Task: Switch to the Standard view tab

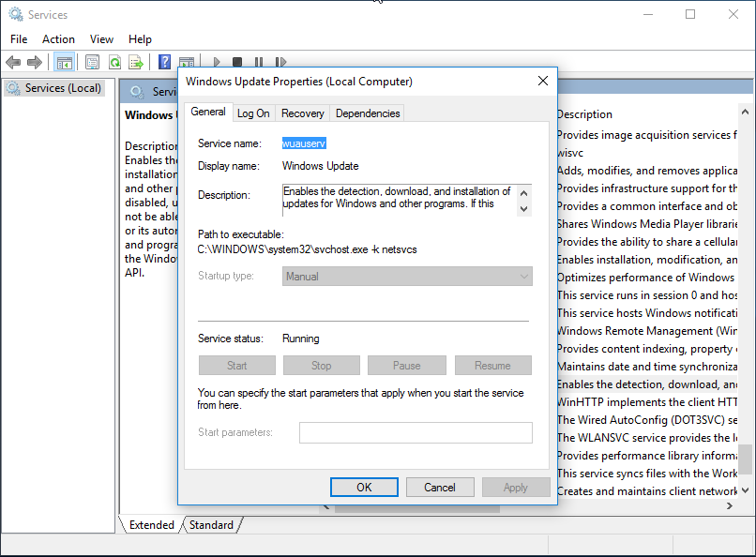Action: [x=211, y=525]
